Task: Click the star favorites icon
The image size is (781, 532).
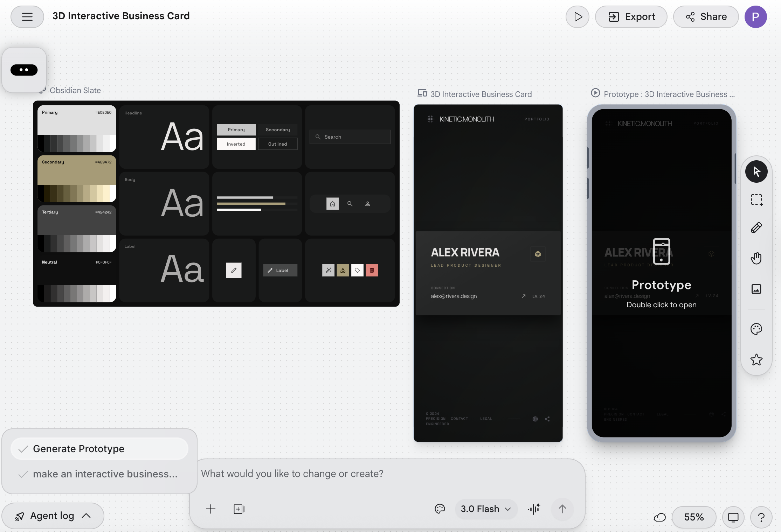Action: [756, 360]
